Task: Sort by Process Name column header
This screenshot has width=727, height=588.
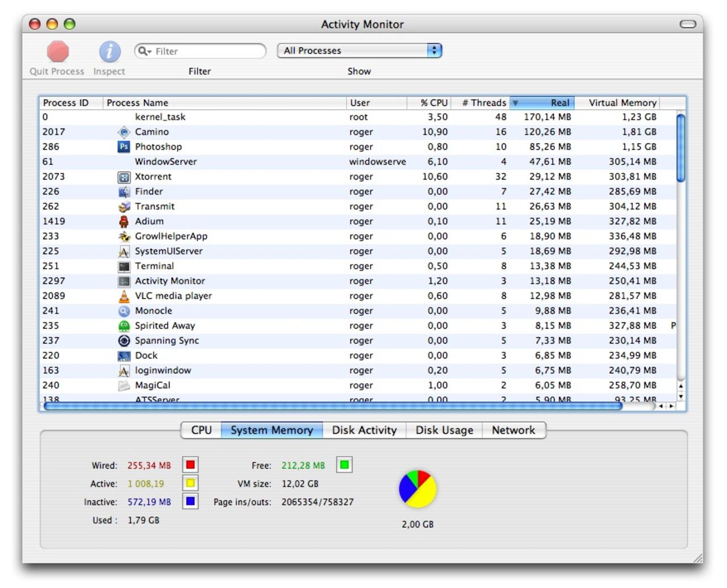Action: pos(224,103)
